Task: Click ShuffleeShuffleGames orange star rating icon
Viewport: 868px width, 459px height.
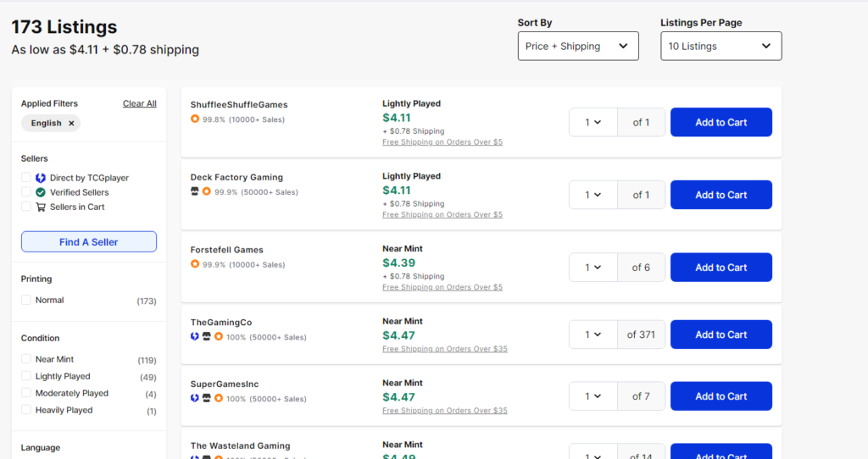Action: [x=195, y=119]
